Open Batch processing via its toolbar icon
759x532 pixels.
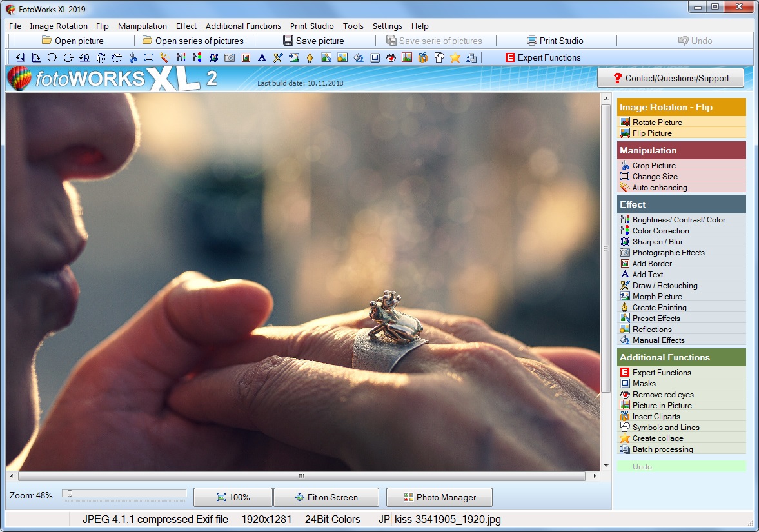(x=471, y=57)
